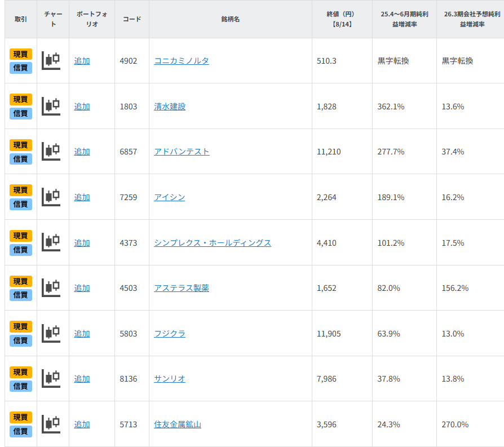Click 25.4～6月期純利益増減率 column header

[404, 19]
